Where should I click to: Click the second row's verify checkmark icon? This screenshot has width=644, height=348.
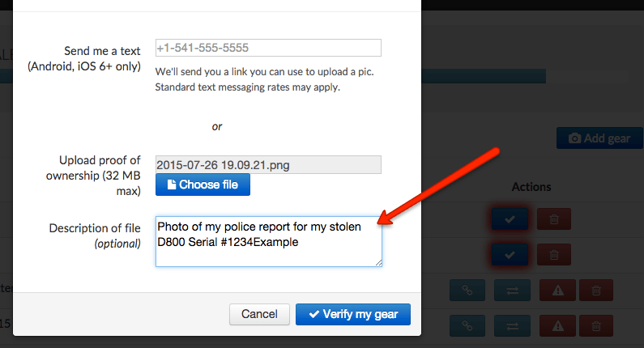510,254
